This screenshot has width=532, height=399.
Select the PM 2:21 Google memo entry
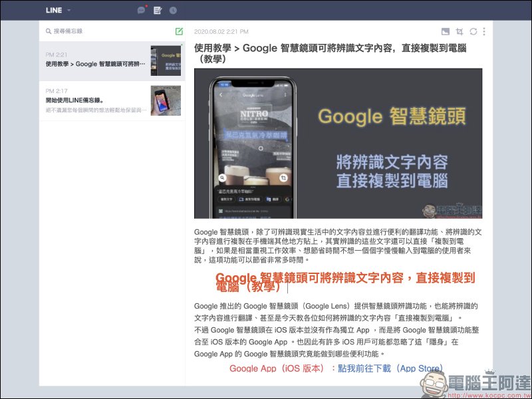click(112, 61)
